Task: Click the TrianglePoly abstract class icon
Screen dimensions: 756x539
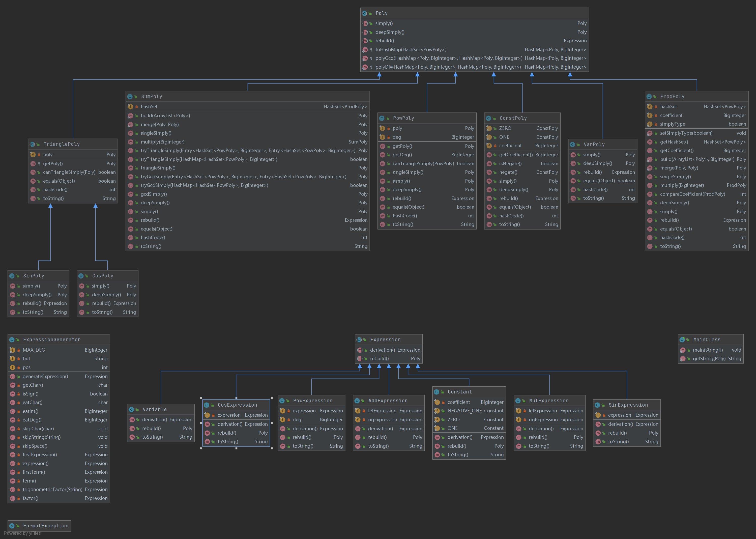Action: click(32, 144)
